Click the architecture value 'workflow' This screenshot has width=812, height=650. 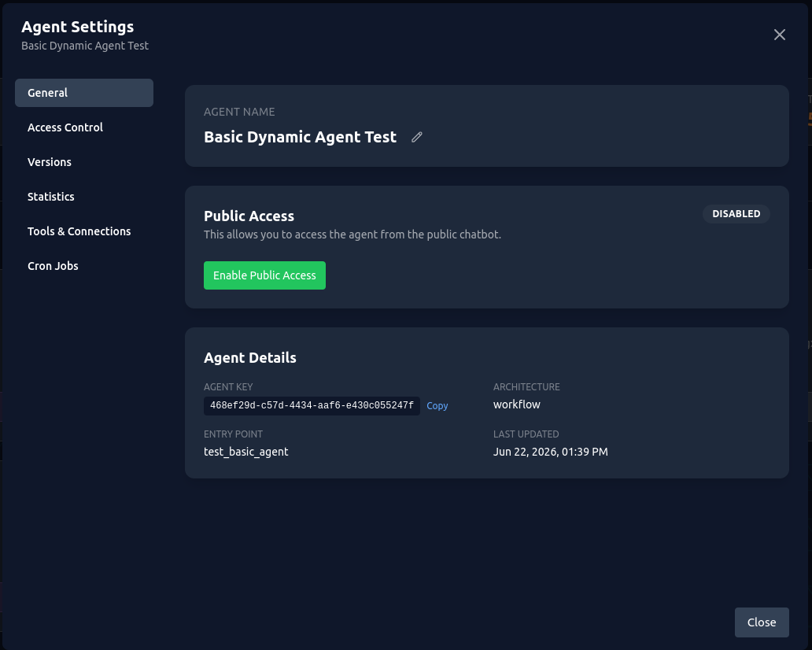[x=516, y=404]
